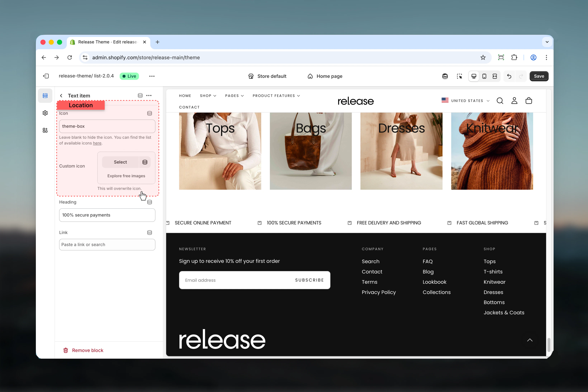Bookmark this page with the star
The height and width of the screenshot is (392, 588).
click(483, 58)
